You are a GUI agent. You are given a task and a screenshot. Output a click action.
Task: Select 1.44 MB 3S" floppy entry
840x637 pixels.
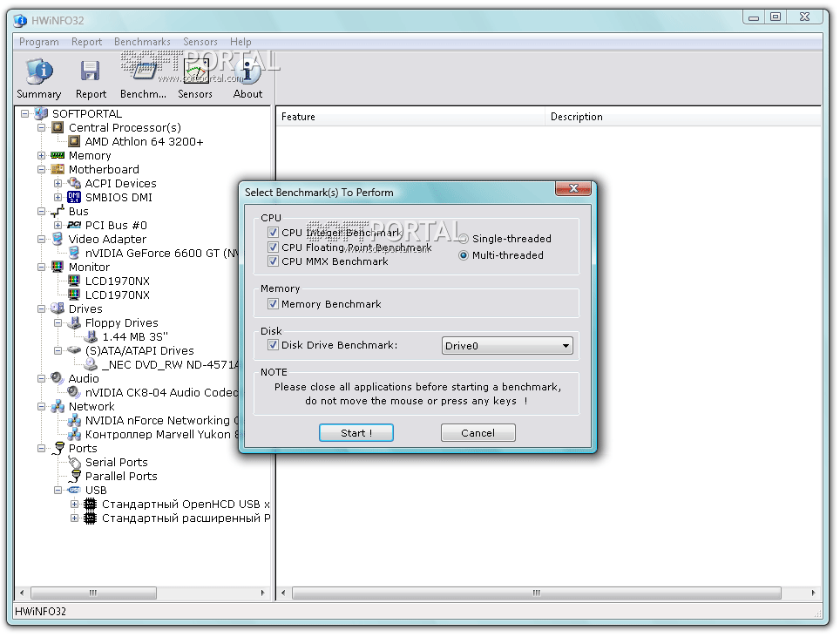[135, 337]
